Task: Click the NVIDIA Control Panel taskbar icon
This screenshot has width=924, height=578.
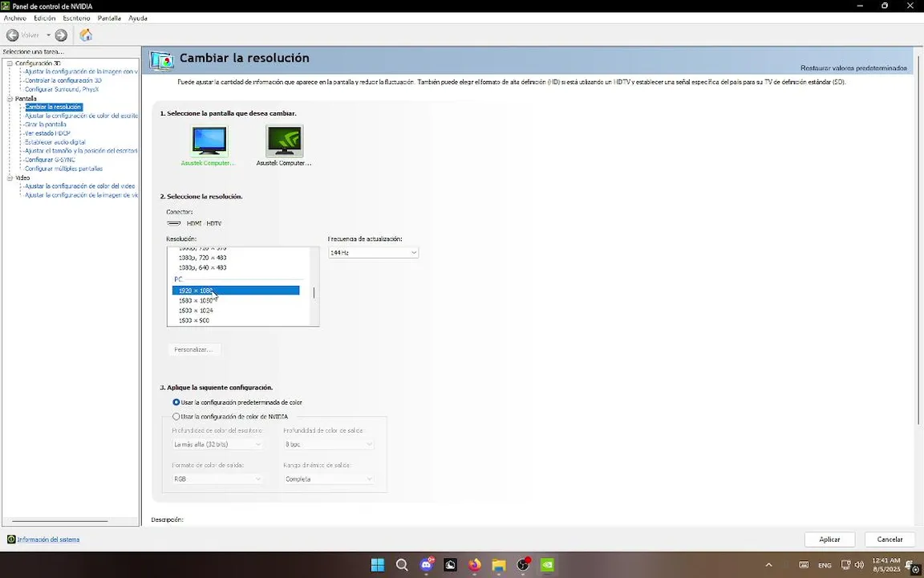Action: (547, 565)
